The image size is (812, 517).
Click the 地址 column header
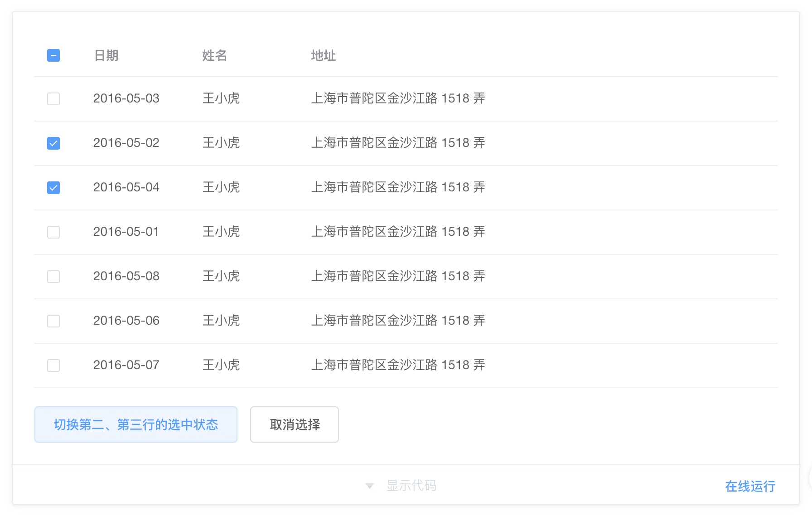[x=324, y=55]
